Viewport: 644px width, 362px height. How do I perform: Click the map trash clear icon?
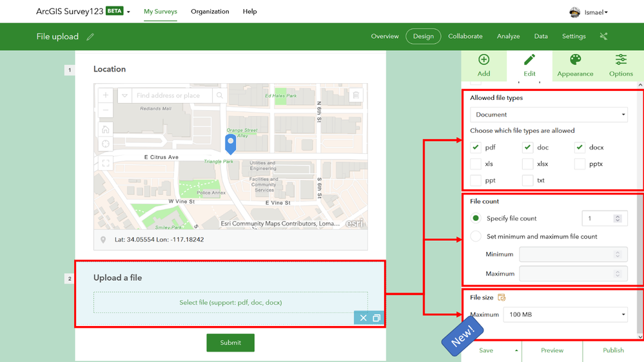coord(356,95)
